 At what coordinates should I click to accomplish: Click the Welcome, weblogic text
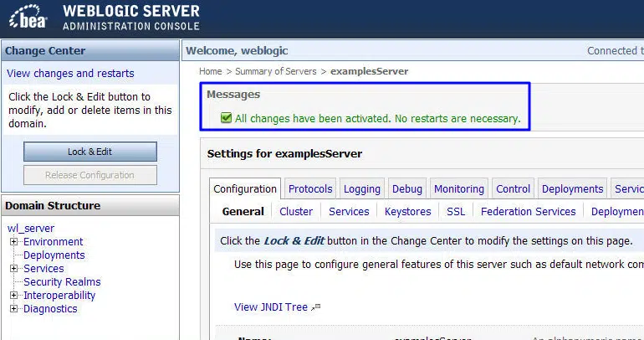(237, 50)
